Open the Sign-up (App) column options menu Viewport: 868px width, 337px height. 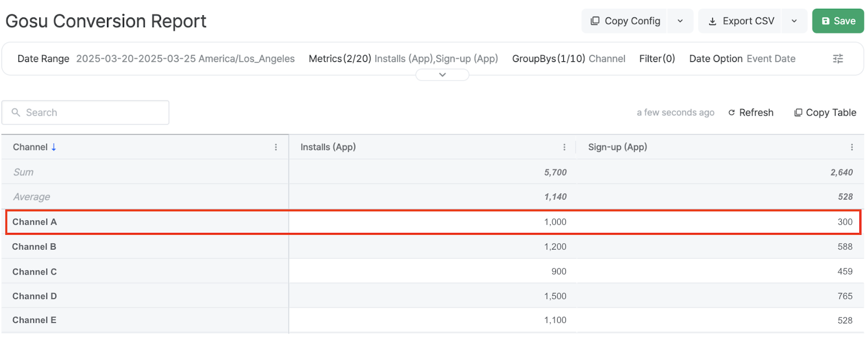click(852, 147)
